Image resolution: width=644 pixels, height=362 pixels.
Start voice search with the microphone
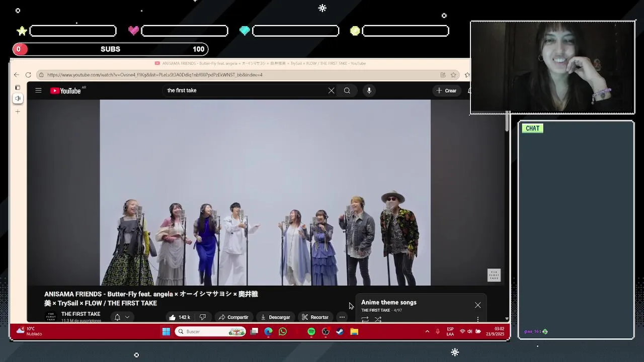pos(369,90)
